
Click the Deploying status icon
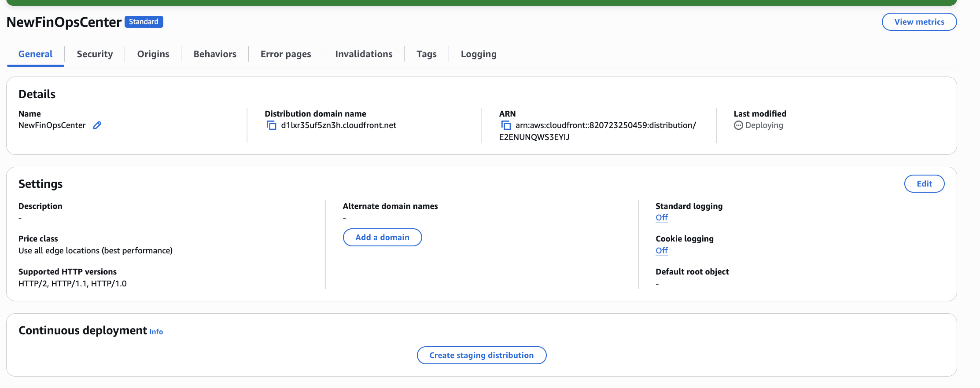pyautogui.click(x=738, y=125)
